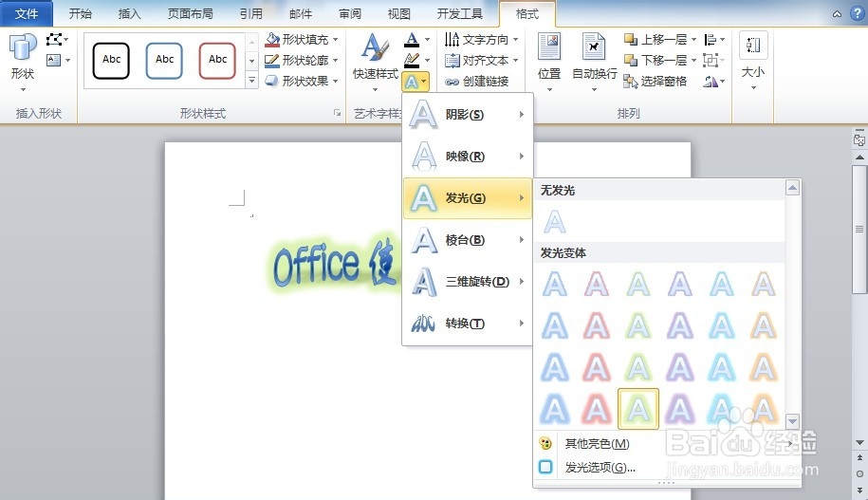Viewport: 868px width, 500px height.
Task: Open 发光选项(G)... glow options
Action: 668,468
